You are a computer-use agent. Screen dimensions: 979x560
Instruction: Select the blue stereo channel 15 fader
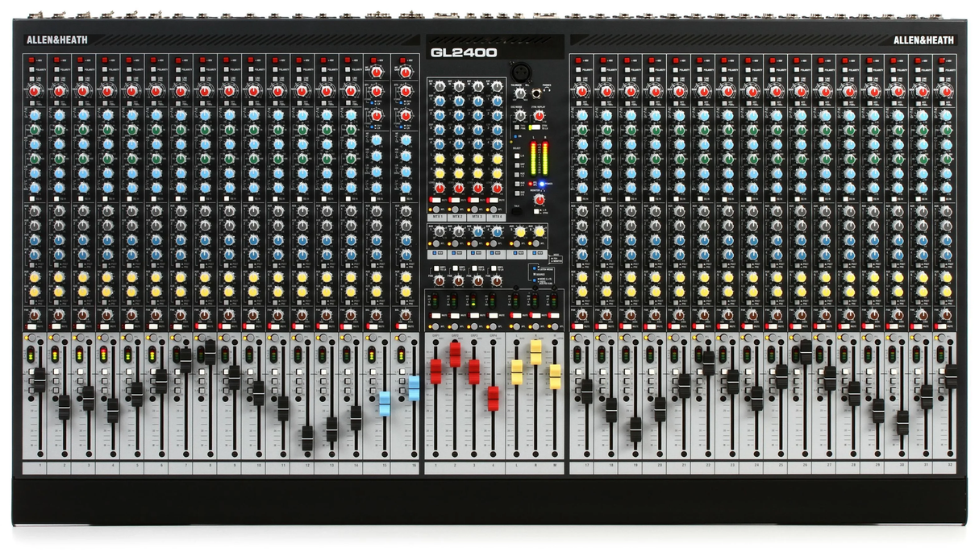[385, 403]
